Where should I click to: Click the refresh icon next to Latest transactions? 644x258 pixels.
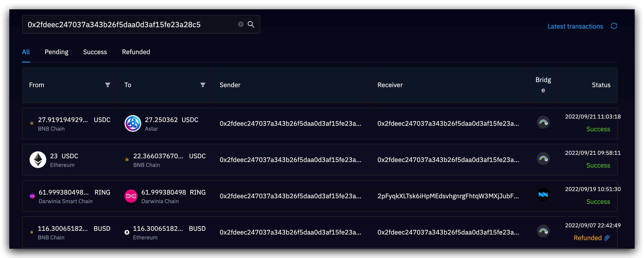click(614, 26)
